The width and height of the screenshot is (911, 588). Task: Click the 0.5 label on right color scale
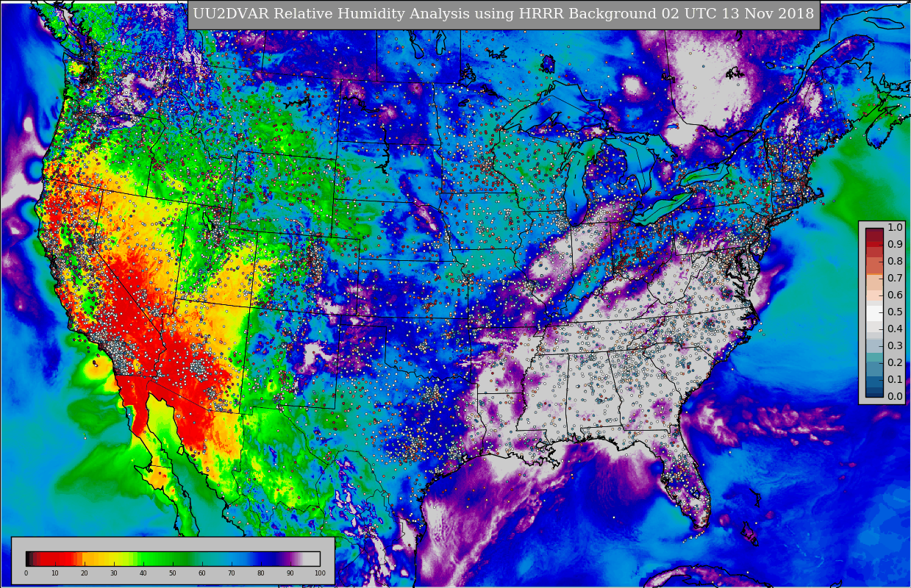click(895, 312)
